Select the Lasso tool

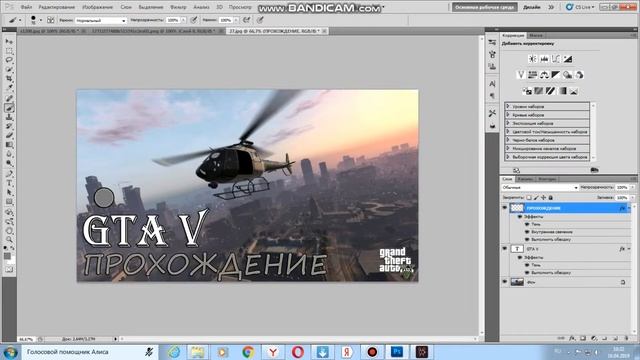9,60
